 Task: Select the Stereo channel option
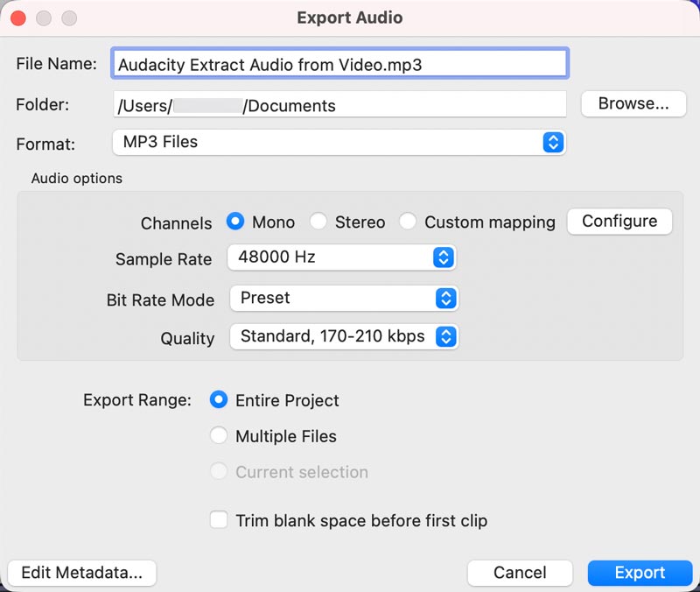[x=318, y=222]
